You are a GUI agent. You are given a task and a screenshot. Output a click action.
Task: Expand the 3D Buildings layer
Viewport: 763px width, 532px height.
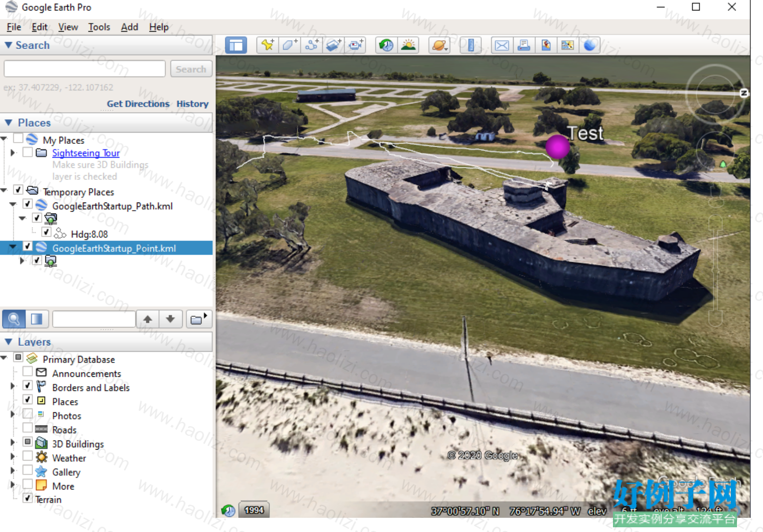coord(13,443)
